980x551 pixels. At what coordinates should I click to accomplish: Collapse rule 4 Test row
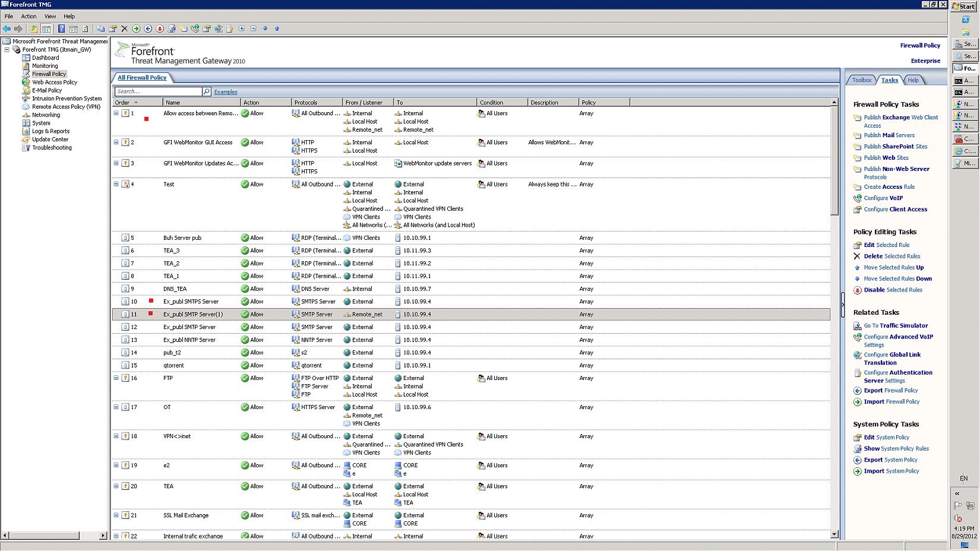(x=116, y=184)
